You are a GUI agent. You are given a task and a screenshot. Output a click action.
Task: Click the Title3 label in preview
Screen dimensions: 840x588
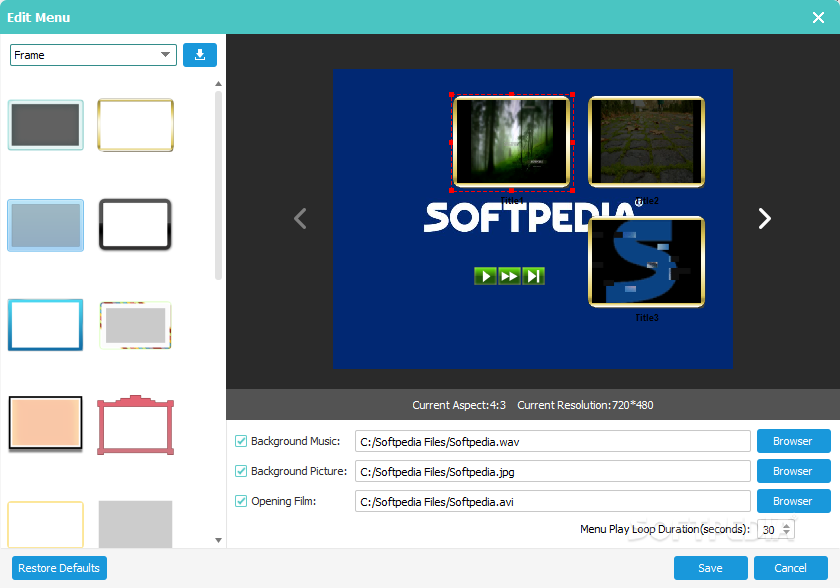pyautogui.click(x=647, y=318)
